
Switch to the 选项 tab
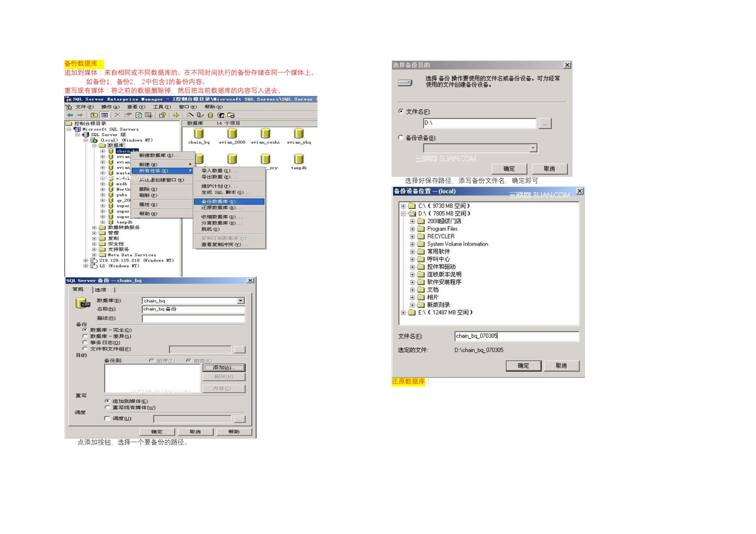[101, 290]
